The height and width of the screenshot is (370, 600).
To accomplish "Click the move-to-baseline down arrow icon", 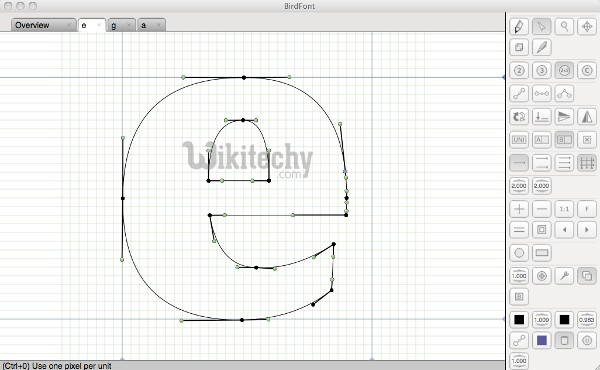I will tap(541, 117).
